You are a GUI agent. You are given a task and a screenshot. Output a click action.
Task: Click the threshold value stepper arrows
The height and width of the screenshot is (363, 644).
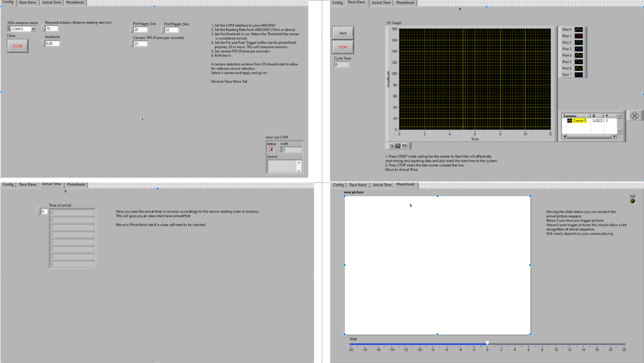click(43, 43)
